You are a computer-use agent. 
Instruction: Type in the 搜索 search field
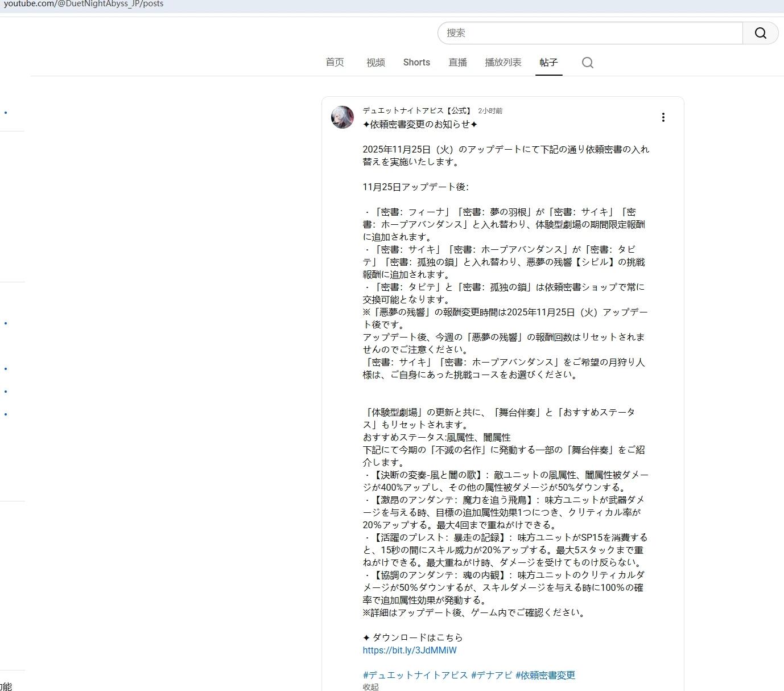click(x=590, y=33)
